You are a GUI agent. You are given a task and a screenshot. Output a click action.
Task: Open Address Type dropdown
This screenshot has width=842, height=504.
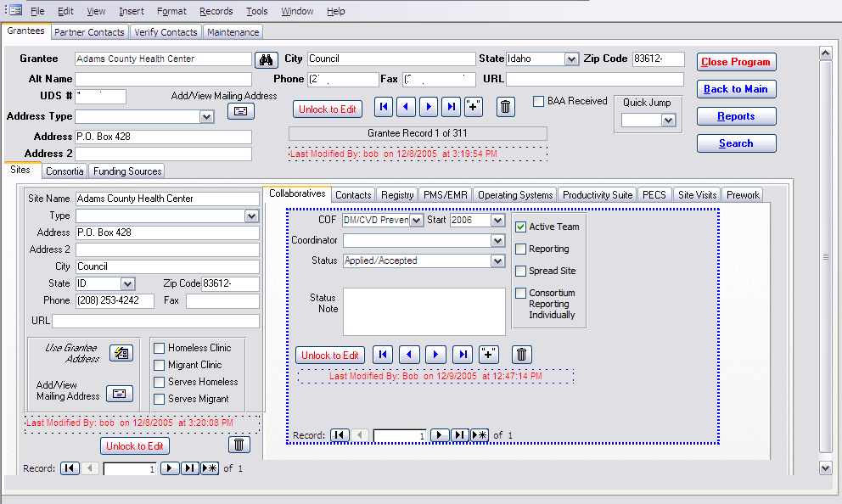(207, 116)
